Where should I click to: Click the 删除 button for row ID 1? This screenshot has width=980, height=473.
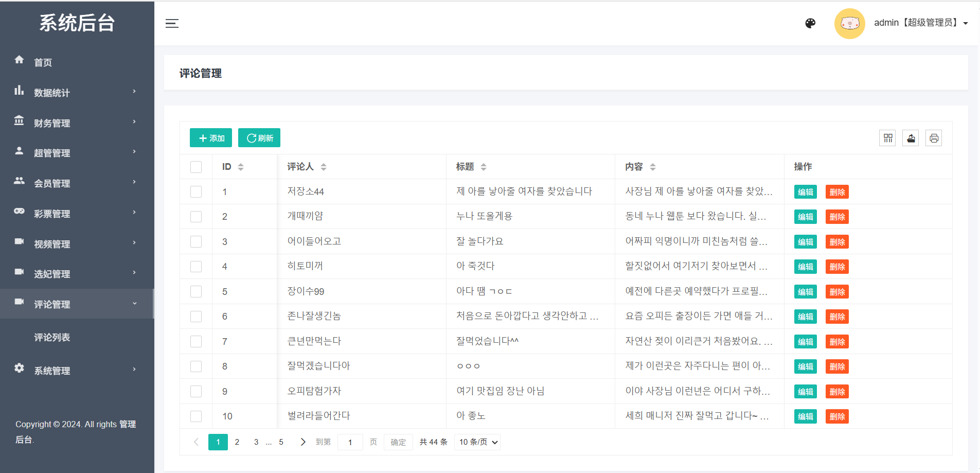837,192
